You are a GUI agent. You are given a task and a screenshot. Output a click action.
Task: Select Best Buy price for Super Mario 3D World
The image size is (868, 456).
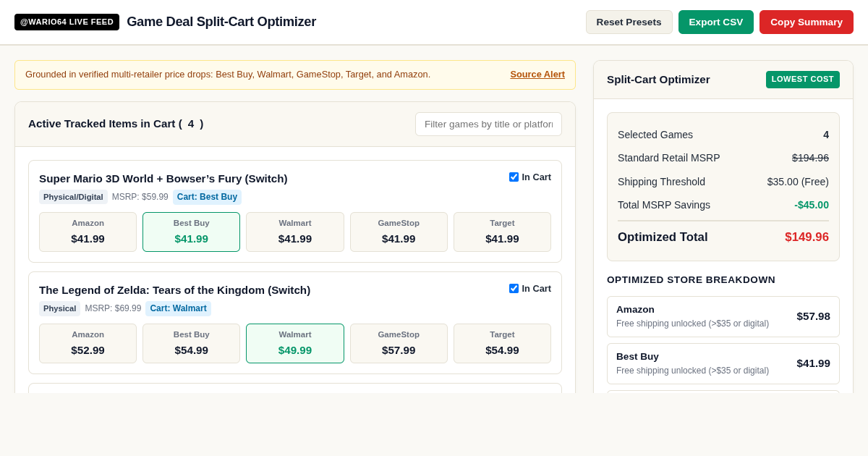click(191, 232)
